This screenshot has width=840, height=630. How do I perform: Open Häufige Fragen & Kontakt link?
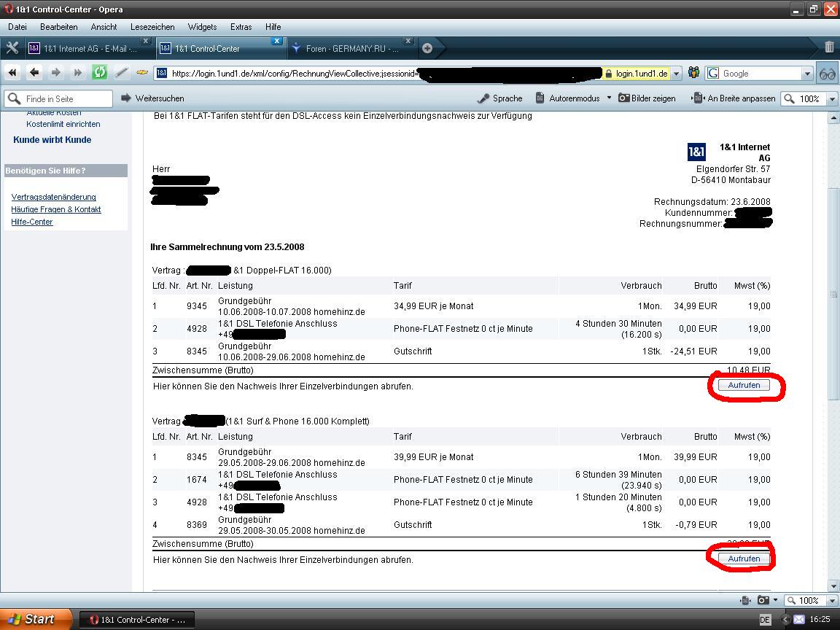click(x=55, y=209)
